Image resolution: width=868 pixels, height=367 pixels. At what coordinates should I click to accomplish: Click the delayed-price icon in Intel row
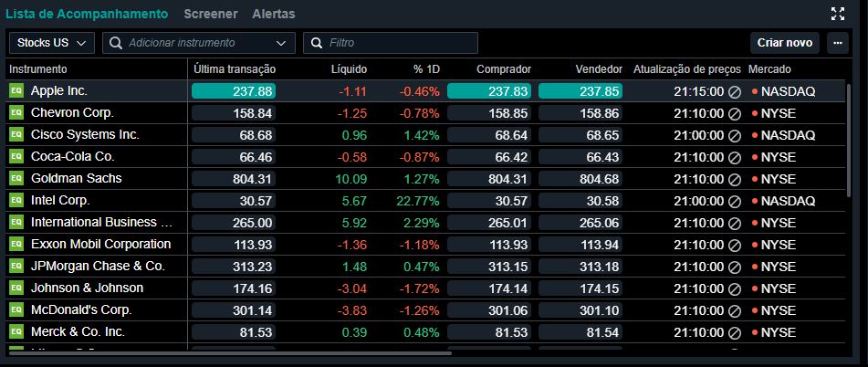[733, 201]
